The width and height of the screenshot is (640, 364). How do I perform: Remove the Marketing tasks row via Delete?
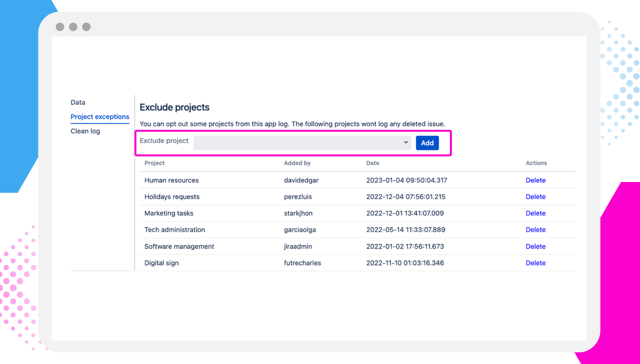point(535,213)
